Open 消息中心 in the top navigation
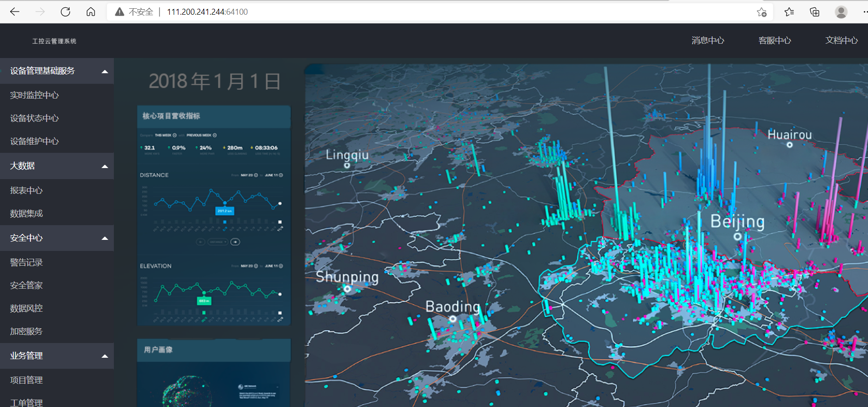868x407 pixels. coord(708,41)
